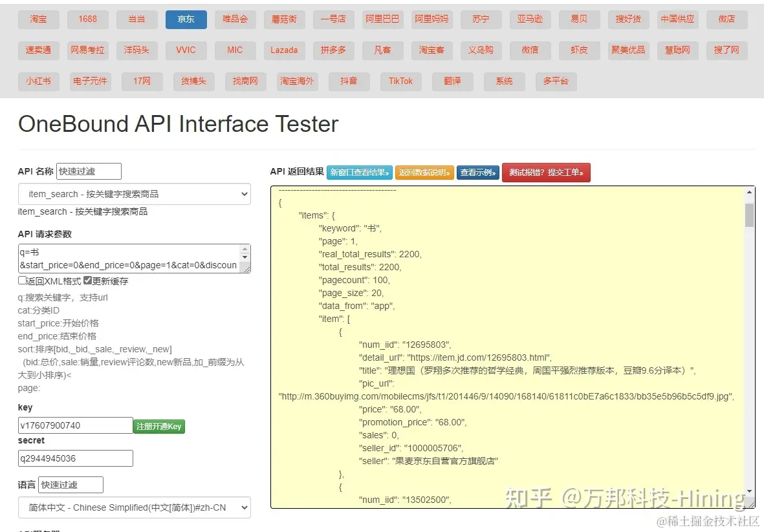
Task: Click the result panel scroll up arrow
Action: coord(749,192)
